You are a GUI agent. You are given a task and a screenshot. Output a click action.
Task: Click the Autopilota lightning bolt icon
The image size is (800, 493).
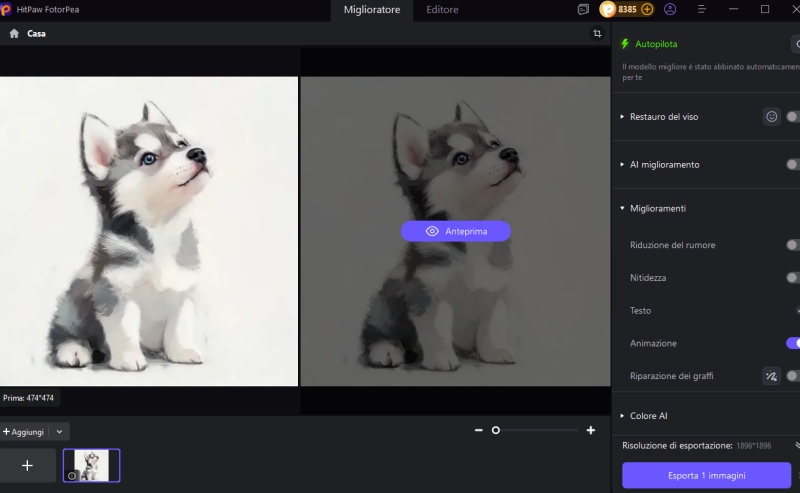(625, 44)
